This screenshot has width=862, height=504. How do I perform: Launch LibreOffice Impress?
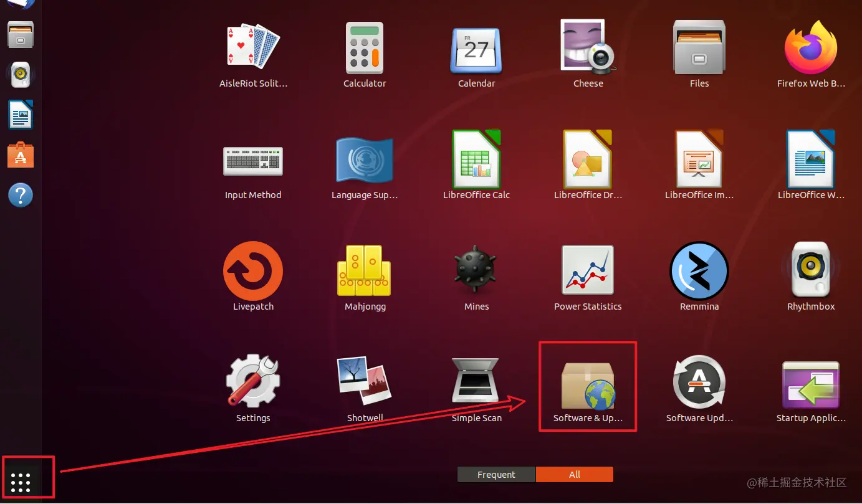pyautogui.click(x=699, y=158)
